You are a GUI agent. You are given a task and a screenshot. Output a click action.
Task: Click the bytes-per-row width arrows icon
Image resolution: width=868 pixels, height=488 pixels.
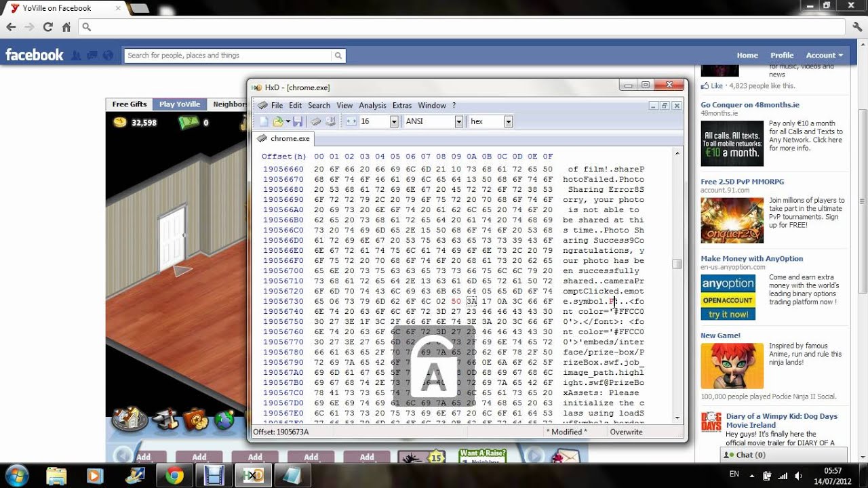pyautogui.click(x=351, y=121)
